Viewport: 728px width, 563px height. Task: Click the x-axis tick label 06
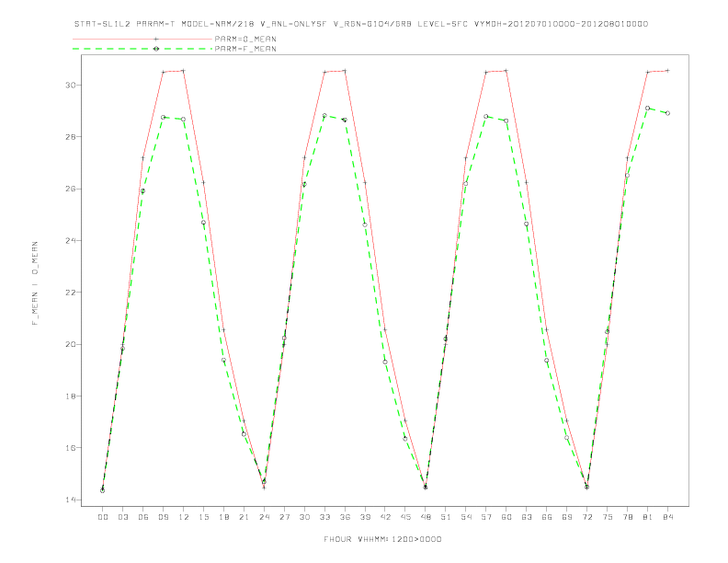143,517
